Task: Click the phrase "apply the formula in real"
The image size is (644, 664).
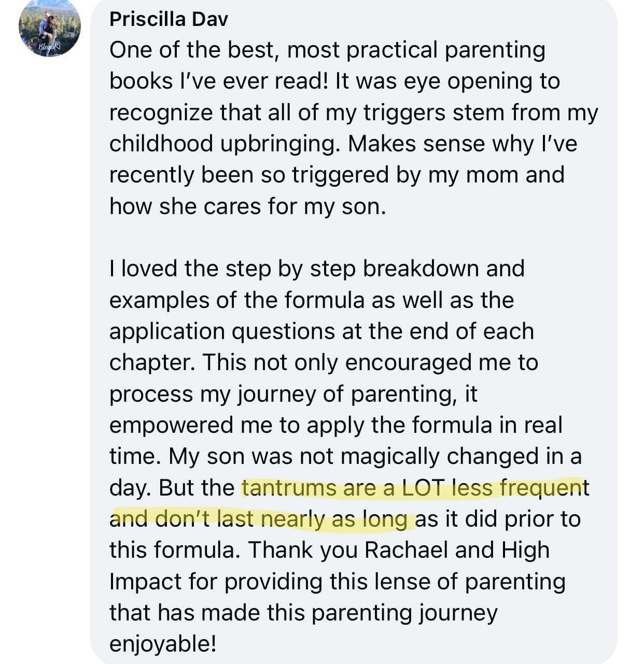Action: [434, 426]
